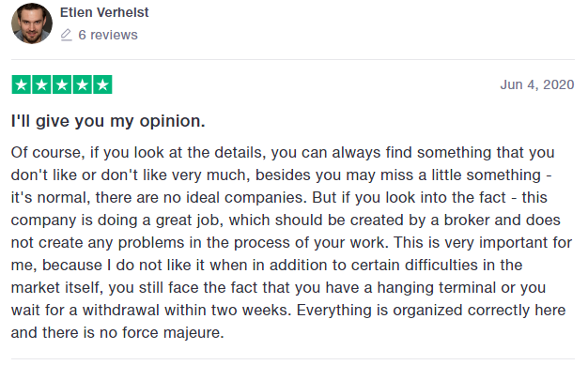
Task: Click the pencil icon beside 6 reviews
Action: point(66,35)
